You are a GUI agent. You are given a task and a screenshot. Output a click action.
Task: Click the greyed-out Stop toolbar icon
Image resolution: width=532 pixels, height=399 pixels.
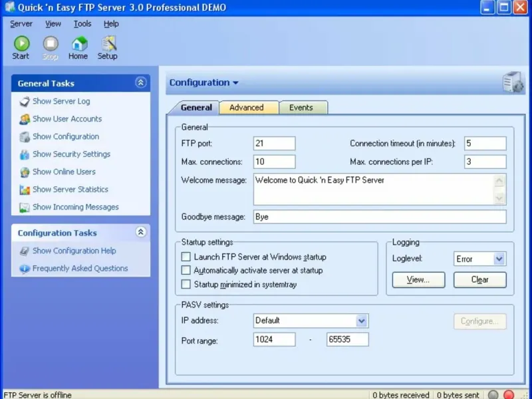click(x=51, y=44)
